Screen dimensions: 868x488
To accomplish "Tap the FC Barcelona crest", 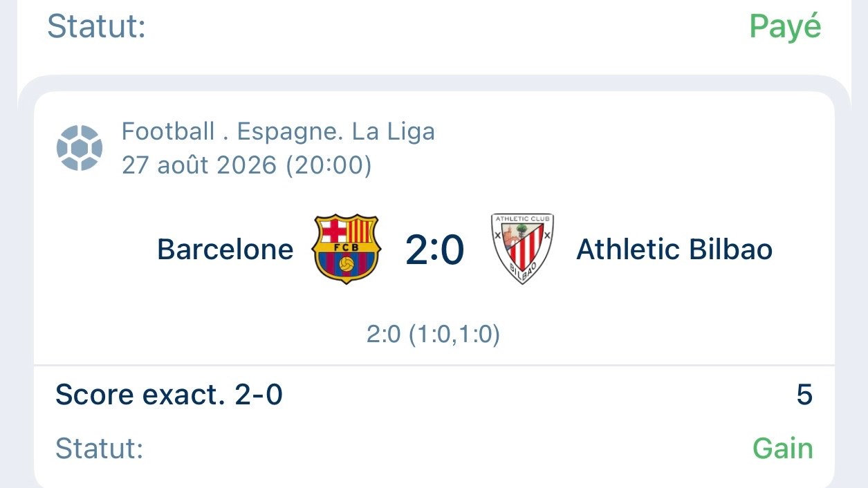I will (347, 249).
